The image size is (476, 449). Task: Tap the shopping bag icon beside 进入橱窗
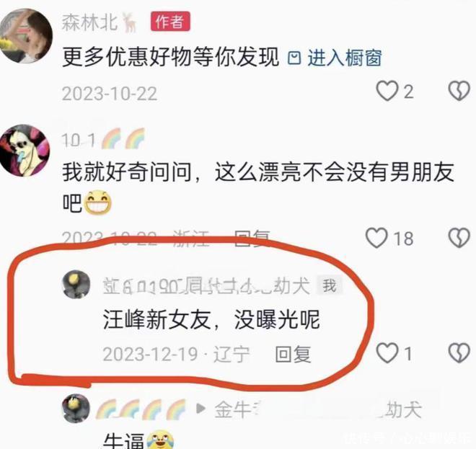[x=294, y=58]
